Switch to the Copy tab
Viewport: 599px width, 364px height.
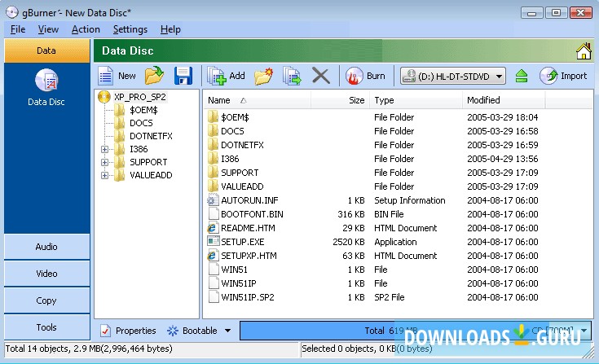pyautogui.click(x=47, y=300)
